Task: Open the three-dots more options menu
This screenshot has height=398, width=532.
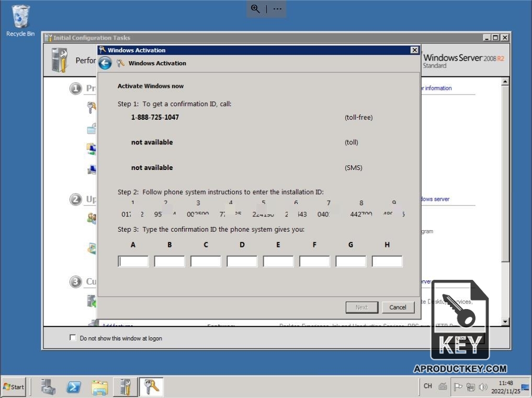Action: coord(278,9)
